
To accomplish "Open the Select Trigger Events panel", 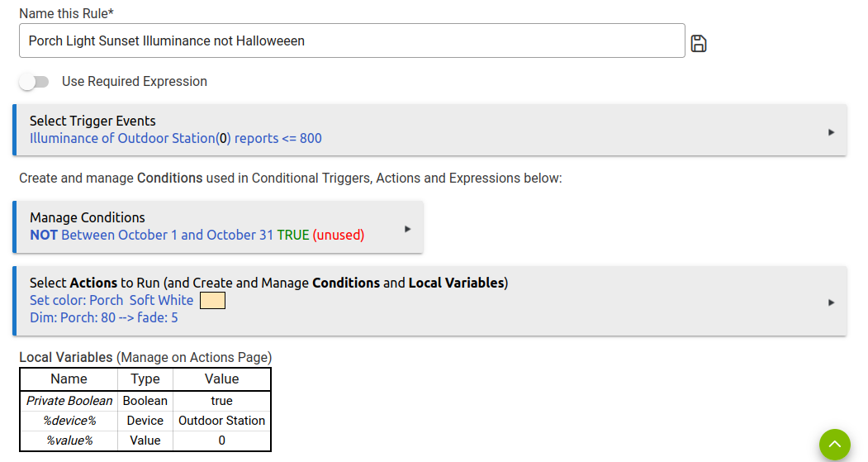I will (x=429, y=130).
